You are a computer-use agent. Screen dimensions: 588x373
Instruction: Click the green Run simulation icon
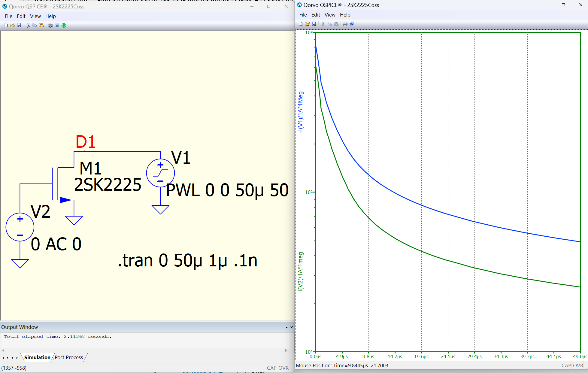pyautogui.click(x=64, y=26)
